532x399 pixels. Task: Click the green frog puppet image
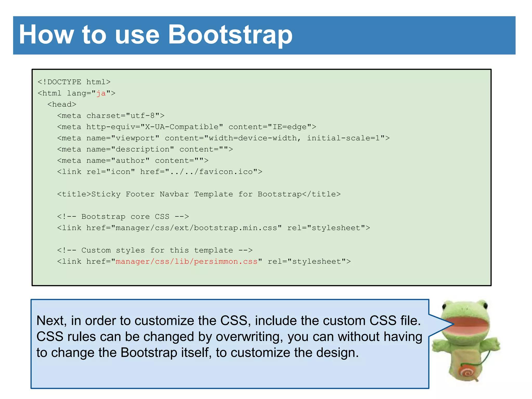pyautogui.click(x=466, y=341)
